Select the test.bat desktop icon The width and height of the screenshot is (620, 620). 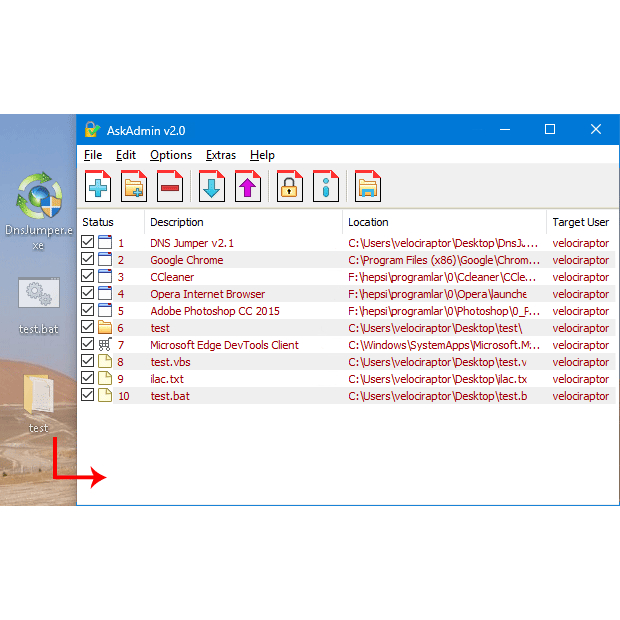pyautogui.click(x=39, y=306)
